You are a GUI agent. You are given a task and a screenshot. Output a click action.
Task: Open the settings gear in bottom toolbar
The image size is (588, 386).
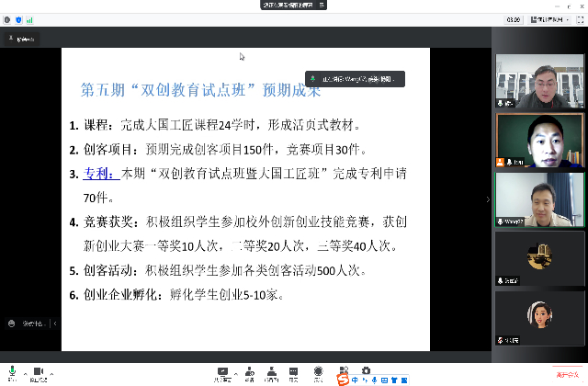point(366,371)
